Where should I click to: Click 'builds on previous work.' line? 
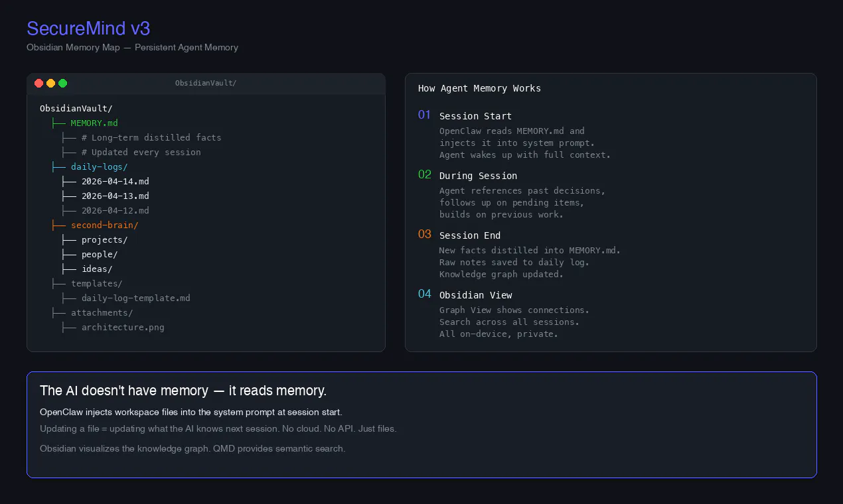(502, 214)
